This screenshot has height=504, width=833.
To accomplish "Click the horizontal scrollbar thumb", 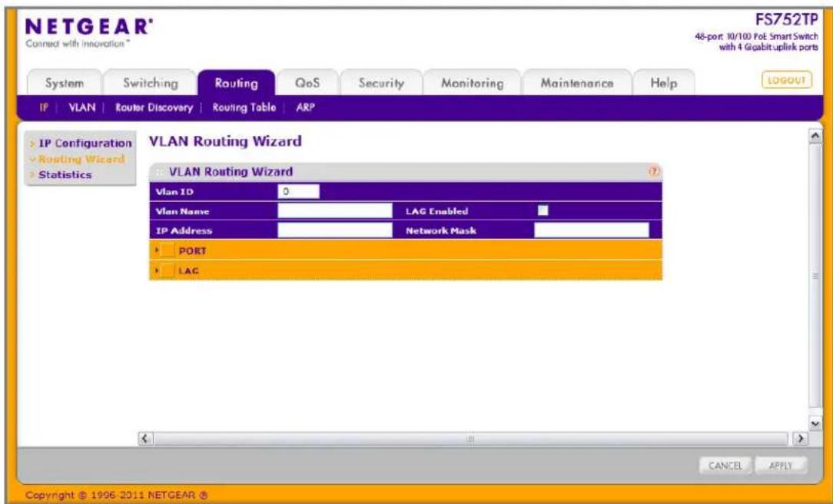I will pos(470,439).
